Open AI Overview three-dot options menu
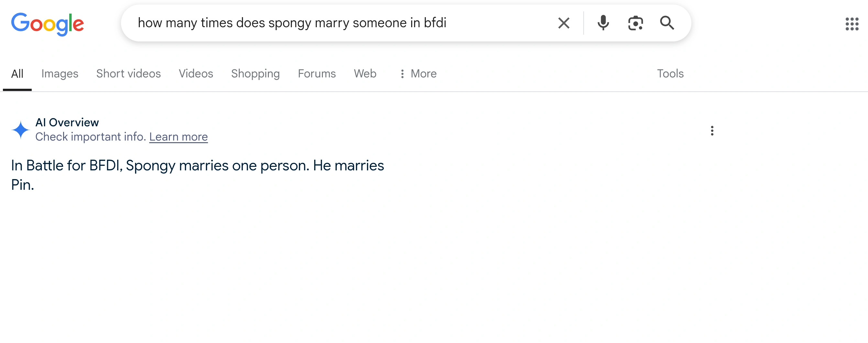The width and height of the screenshot is (868, 343). tap(712, 131)
